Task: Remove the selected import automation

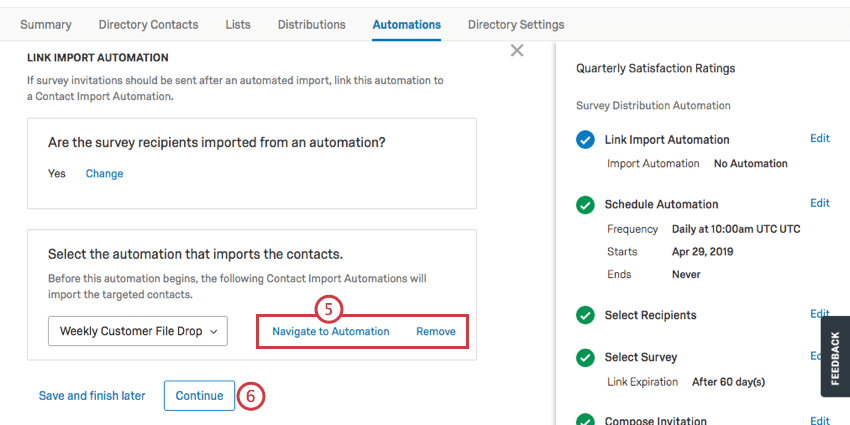Action: click(436, 331)
